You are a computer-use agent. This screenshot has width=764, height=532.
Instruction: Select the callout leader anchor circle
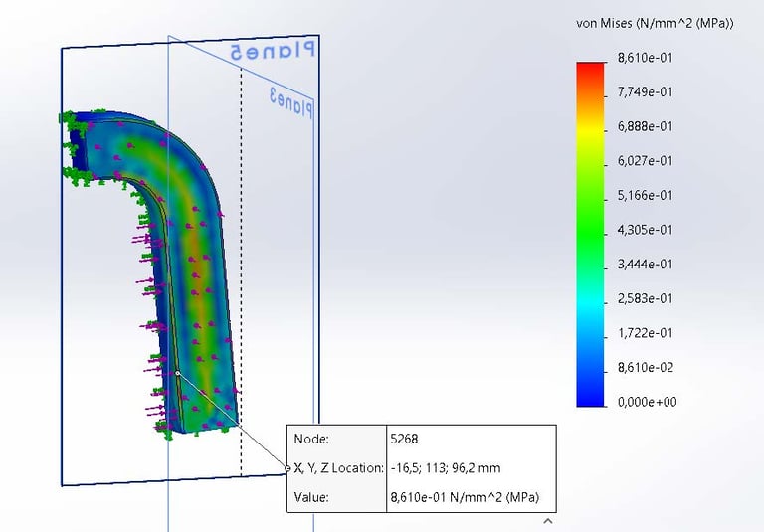287,468
